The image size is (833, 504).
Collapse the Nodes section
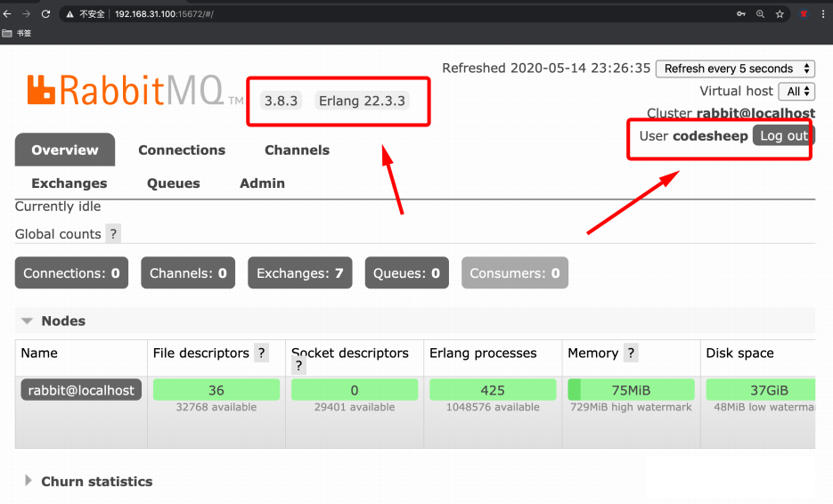click(x=28, y=321)
